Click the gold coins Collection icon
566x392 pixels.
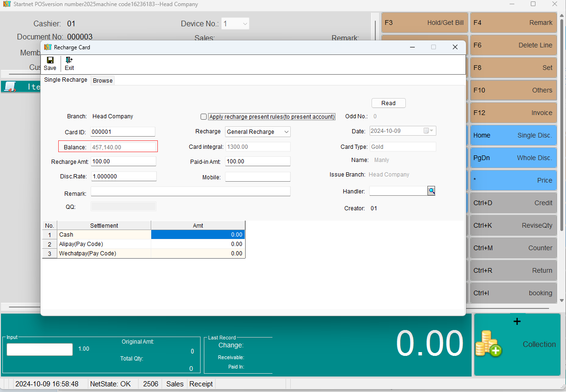click(488, 343)
